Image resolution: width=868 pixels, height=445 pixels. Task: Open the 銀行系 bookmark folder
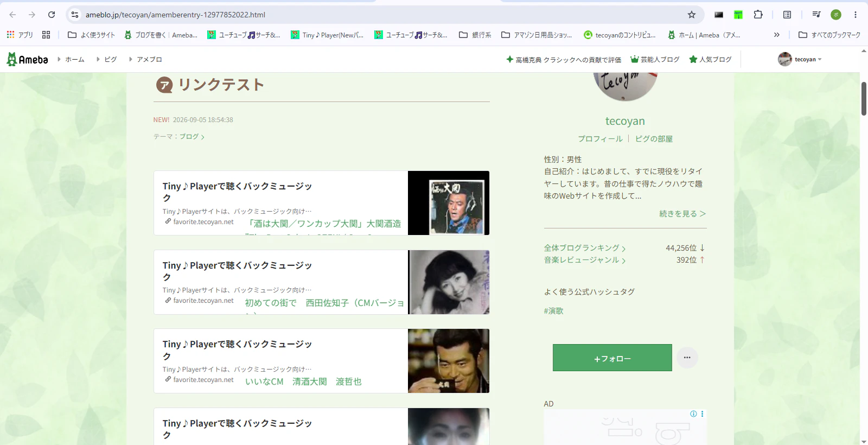coord(475,35)
